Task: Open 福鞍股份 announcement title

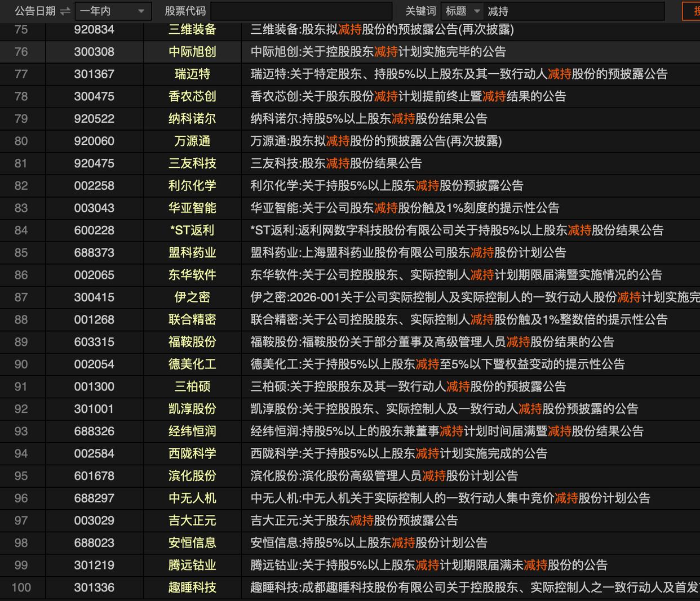Action: click(432, 342)
